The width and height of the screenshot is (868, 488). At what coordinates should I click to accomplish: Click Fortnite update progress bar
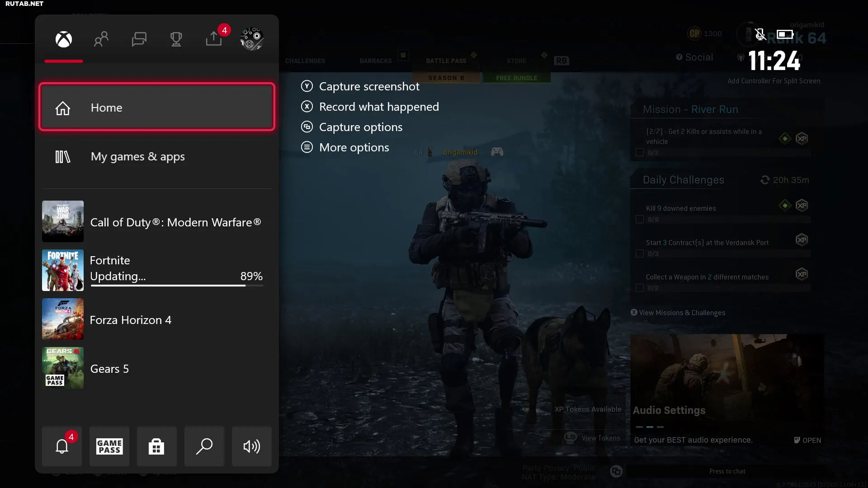(x=176, y=286)
